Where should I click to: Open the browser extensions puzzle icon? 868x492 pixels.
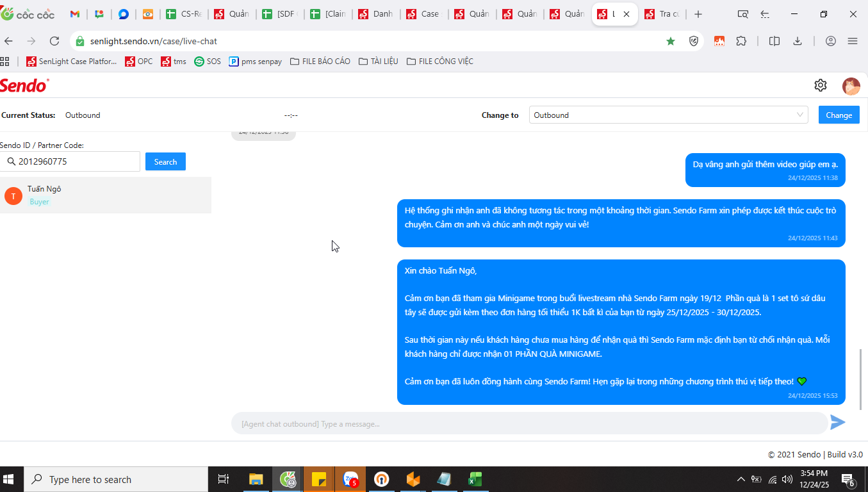click(741, 41)
